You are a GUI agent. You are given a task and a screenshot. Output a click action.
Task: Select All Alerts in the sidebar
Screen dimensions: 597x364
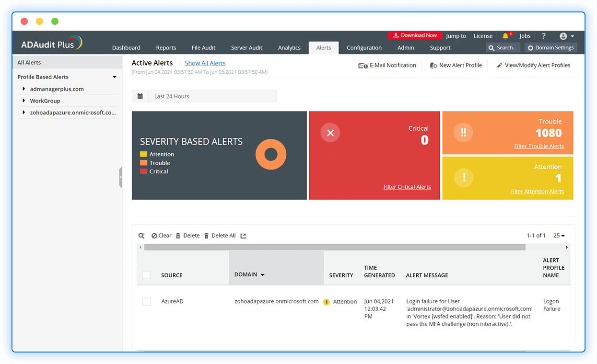tap(67, 62)
